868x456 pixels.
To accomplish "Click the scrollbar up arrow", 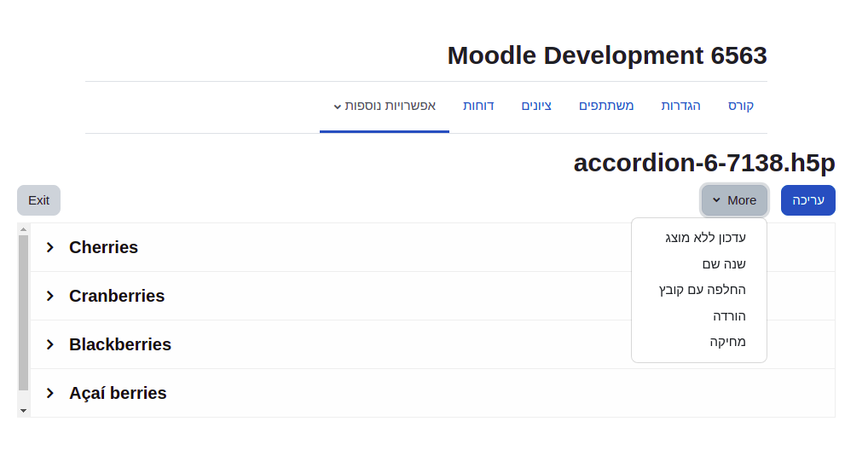I will tap(23, 229).
